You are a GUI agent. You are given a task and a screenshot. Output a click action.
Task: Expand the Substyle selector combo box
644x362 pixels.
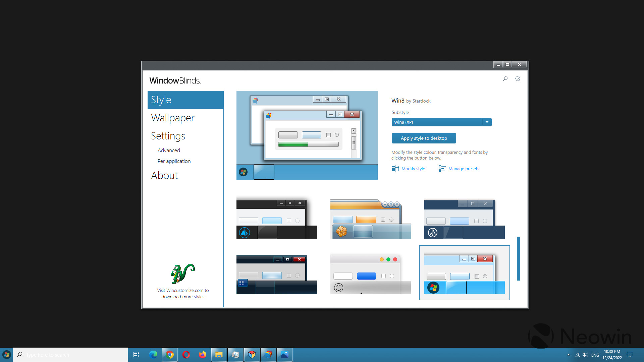click(487, 122)
